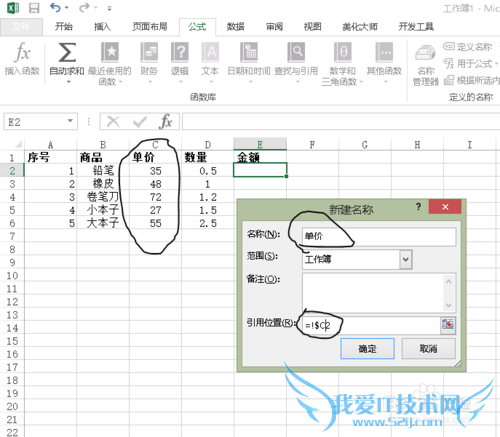Screen dimensions: 500x437
Task: Open Other Functions (其他函数) library
Action: coord(384,63)
